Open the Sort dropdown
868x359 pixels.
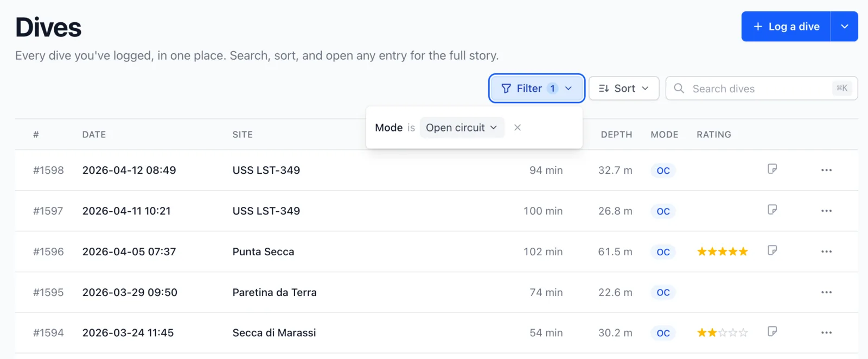pos(624,89)
